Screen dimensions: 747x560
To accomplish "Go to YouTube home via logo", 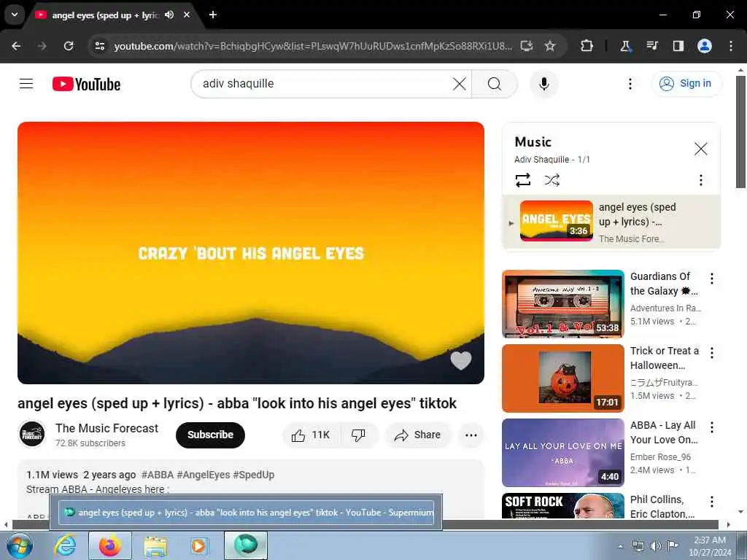I will pos(86,85).
